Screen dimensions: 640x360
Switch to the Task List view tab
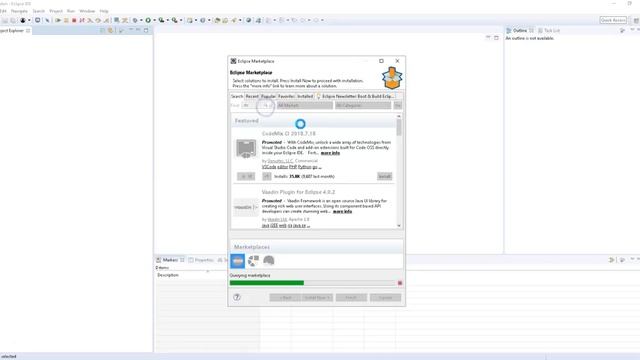point(549,31)
